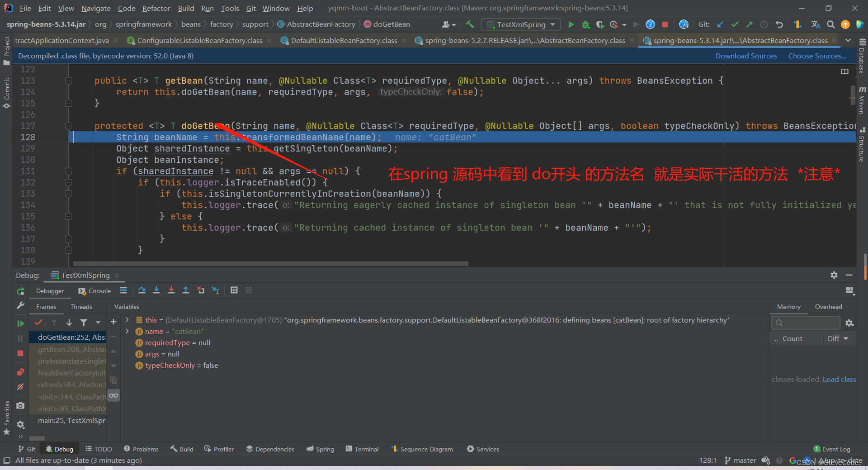Click the master branch widget in status bar
This screenshot has width=868, height=470.
tap(741, 460)
